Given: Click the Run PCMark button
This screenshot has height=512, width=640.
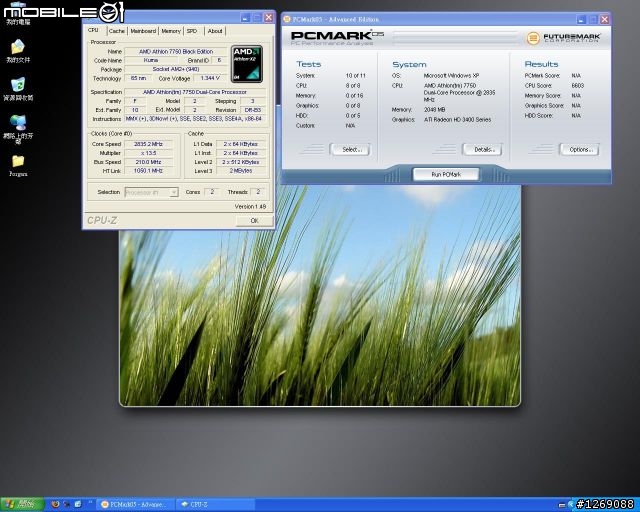Looking at the screenshot, I should (446, 174).
